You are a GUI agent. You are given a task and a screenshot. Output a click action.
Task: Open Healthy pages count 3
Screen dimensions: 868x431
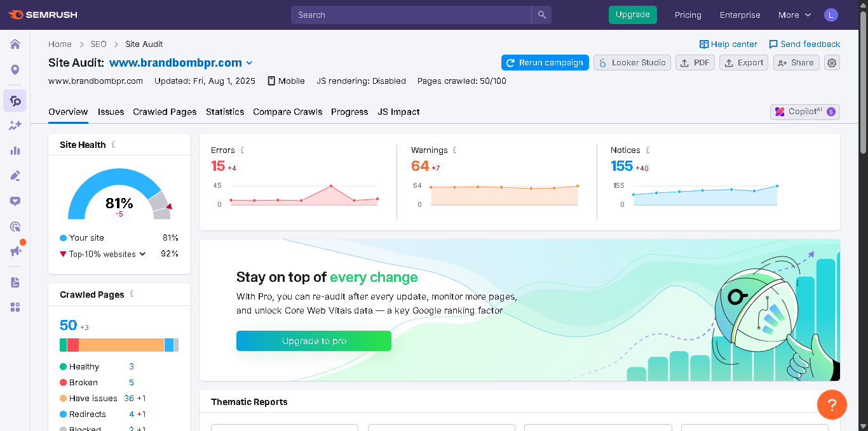click(x=132, y=366)
